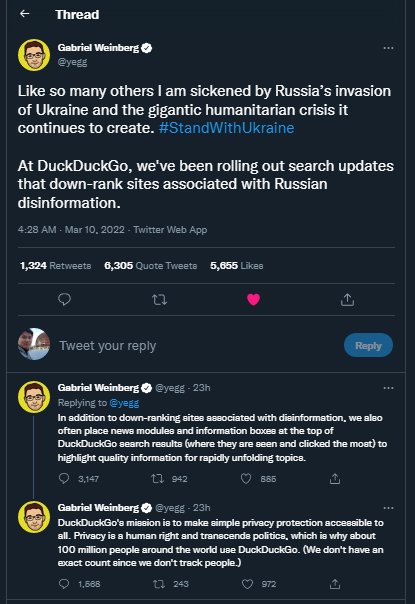This screenshot has width=415, height=604.
Task: Unlike the main tweet via the pink heart
Action: point(253,299)
